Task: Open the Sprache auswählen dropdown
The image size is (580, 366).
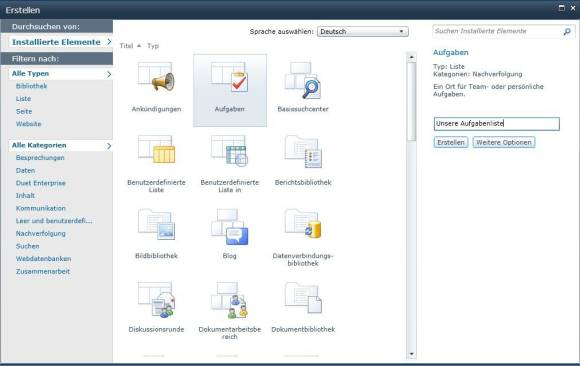Action: coord(362,31)
